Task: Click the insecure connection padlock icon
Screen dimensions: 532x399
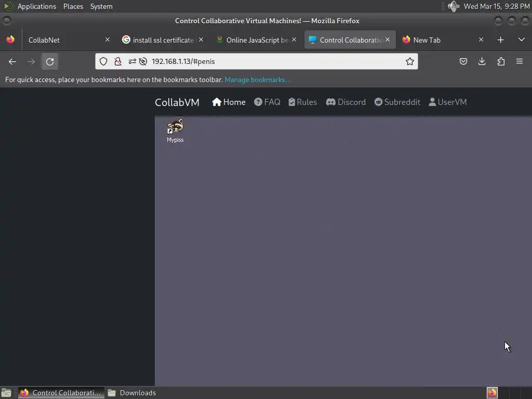Action: (x=118, y=61)
